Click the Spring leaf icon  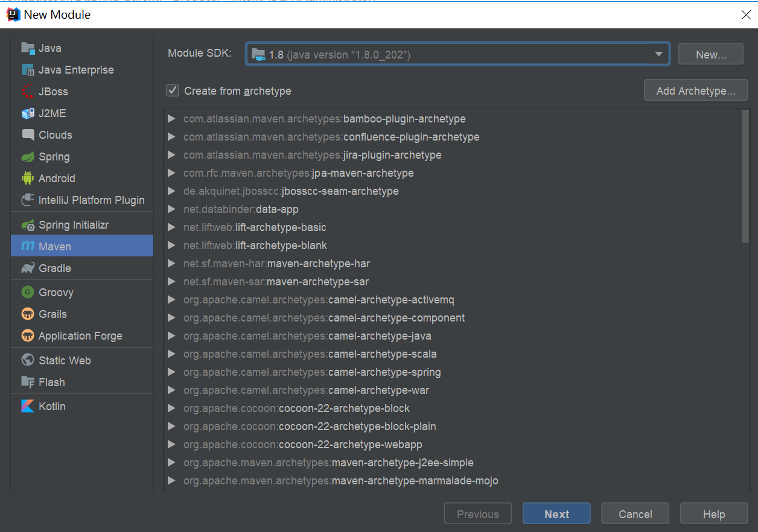click(x=28, y=157)
